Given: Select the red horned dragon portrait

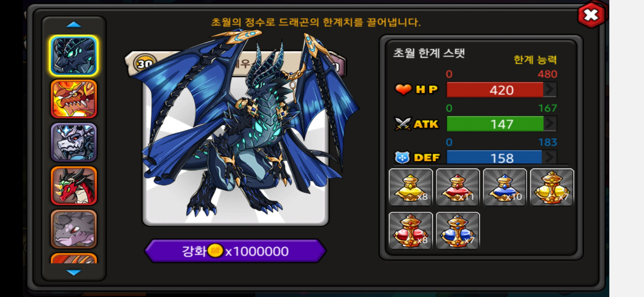Looking at the screenshot, I should (74, 186).
